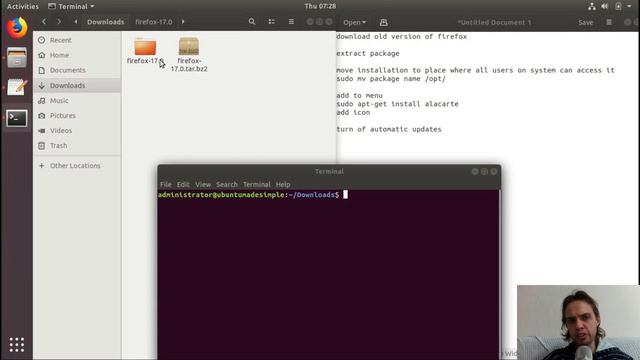Click Save in the Text Editor

pos(586,22)
